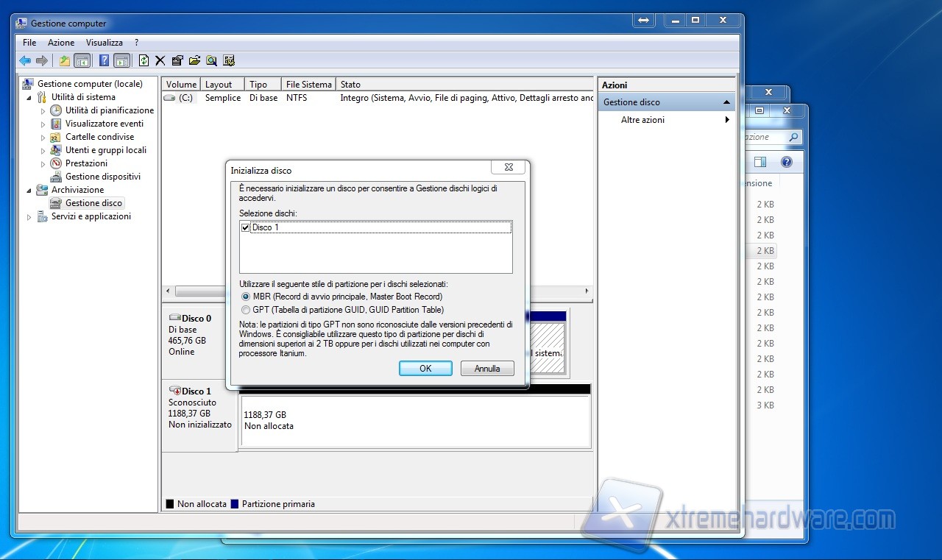942x560 pixels.
Task: Toggle the Show/Hide Console Tree icon
Action: pyautogui.click(x=82, y=61)
